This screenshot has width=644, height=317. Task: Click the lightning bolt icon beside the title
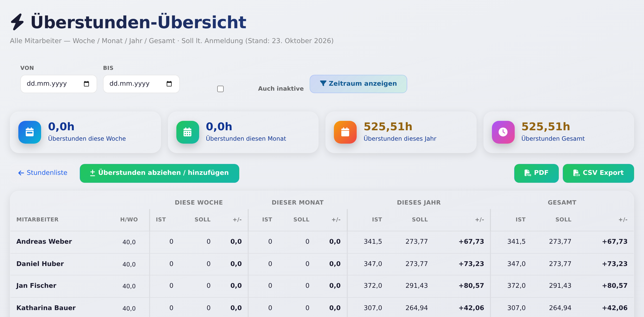tap(17, 22)
